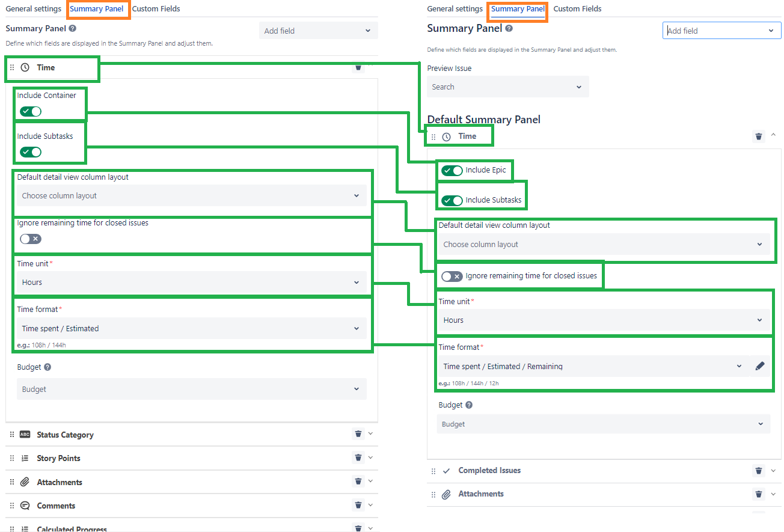
Task: Click the clock icon on the Time field
Action: (23, 67)
